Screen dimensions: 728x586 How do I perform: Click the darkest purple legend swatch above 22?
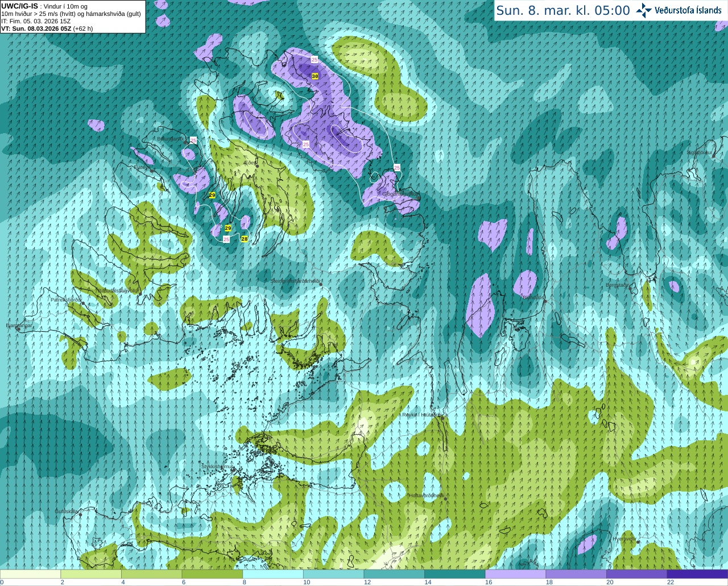(697, 574)
